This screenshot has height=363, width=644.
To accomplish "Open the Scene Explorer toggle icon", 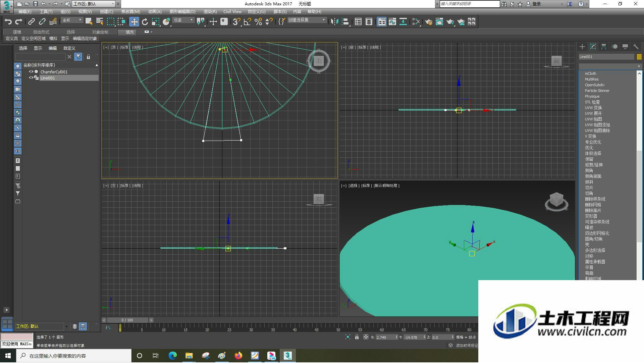I will (x=358, y=22).
